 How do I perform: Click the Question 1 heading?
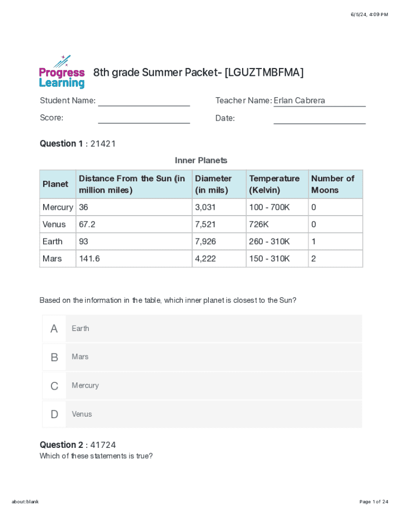coord(77,143)
